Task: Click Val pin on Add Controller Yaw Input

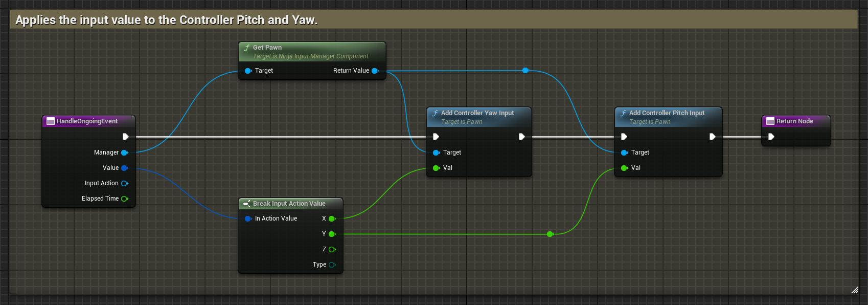Action: tap(436, 168)
